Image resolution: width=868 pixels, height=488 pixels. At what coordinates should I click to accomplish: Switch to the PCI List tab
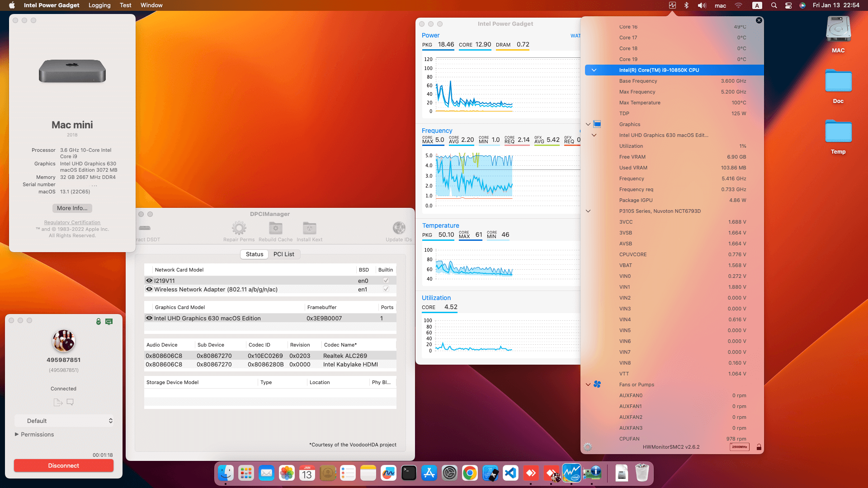[284, 254]
